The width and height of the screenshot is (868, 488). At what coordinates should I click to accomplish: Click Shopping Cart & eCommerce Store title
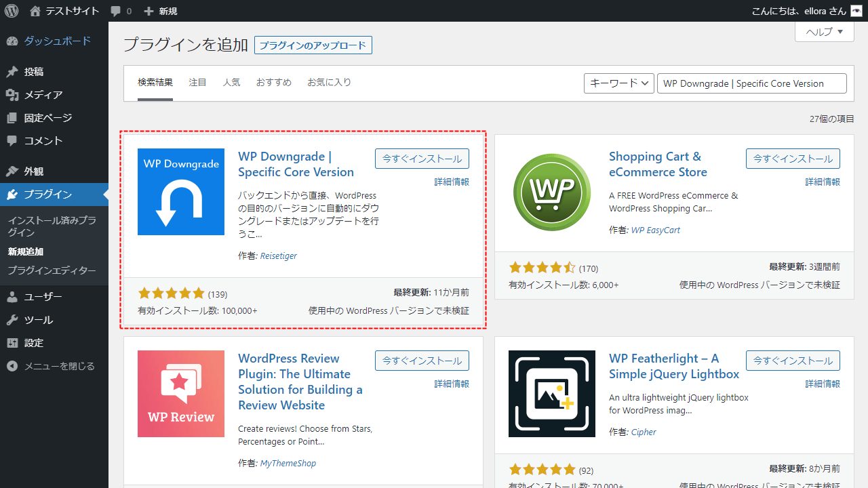[x=658, y=165]
